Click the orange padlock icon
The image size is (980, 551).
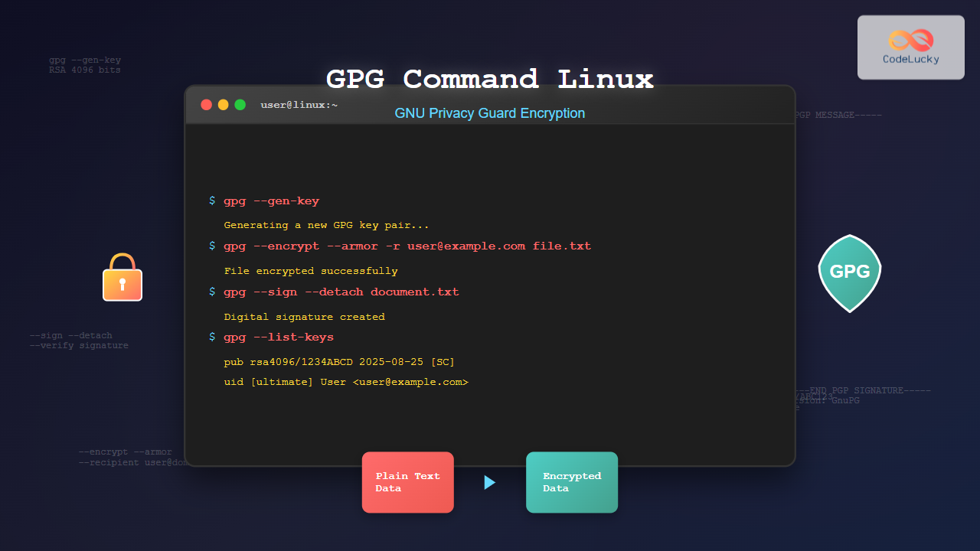click(x=122, y=279)
